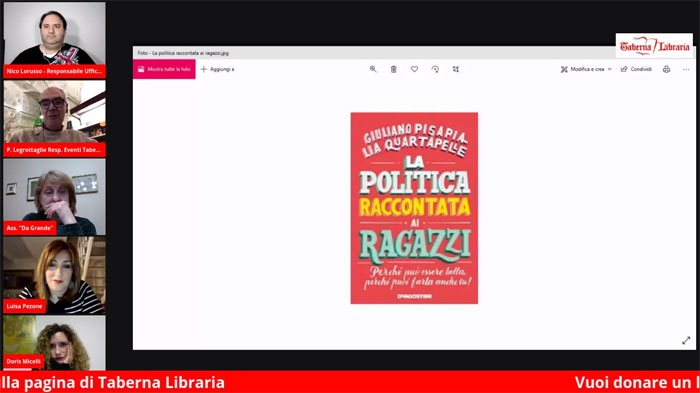Add photo to favorites with heart icon

tap(414, 69)
